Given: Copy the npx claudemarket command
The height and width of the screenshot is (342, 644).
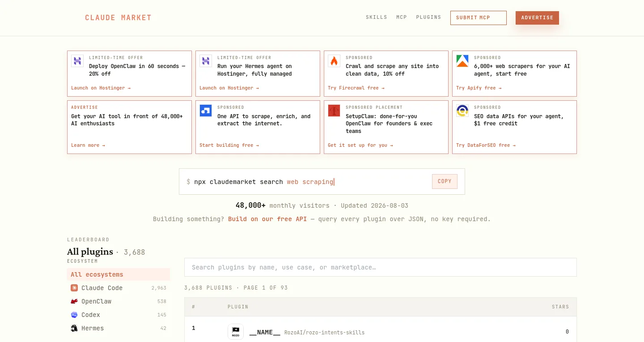Looking at the screenshot, I should [445, 181].
